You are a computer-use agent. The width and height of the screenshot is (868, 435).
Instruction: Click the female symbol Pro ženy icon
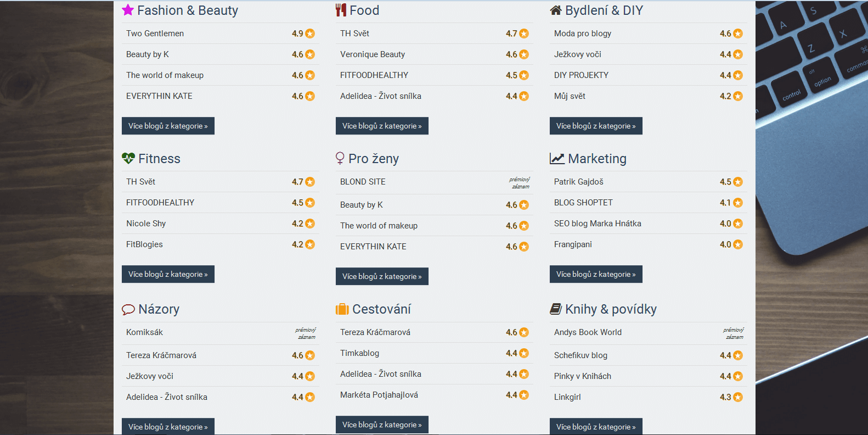340,158
